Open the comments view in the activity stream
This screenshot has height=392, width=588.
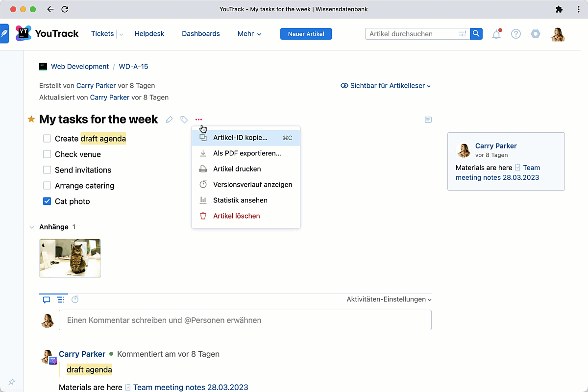46,299
